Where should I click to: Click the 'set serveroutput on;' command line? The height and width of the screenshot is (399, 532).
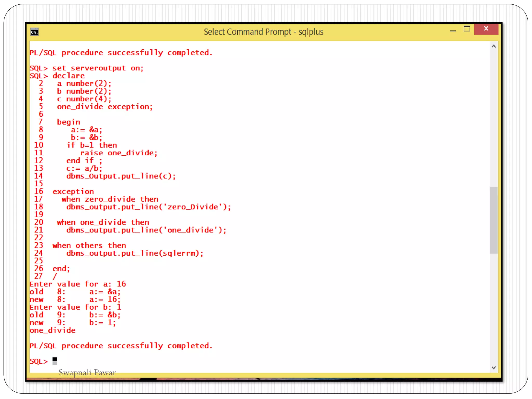pos(98,68)
